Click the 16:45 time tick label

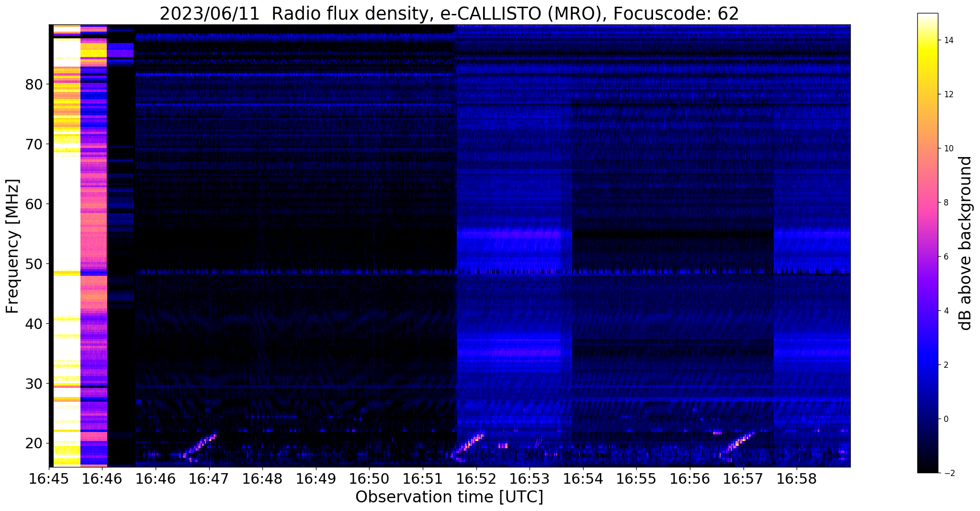(49, 479)
